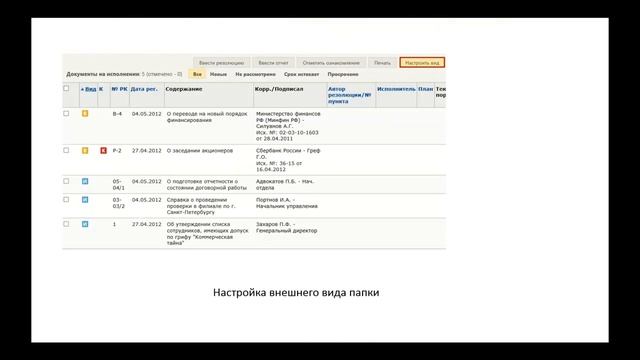The height and width of the screenshot is (360, 640).
Task: Sort by the 'План' column header
Action: 426,89
